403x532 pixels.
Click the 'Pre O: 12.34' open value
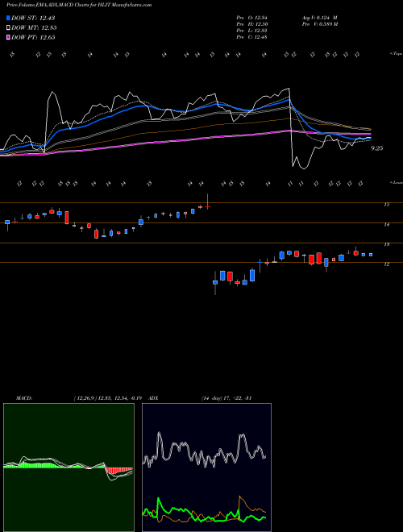tap(251, 18)
